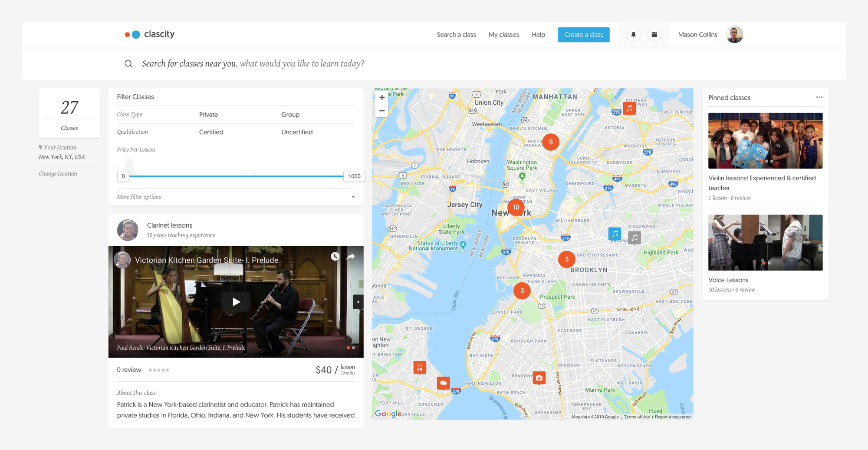Click the blue music note map marker
The height and width of the screenshot is (450, 868).
pos(615,234)
